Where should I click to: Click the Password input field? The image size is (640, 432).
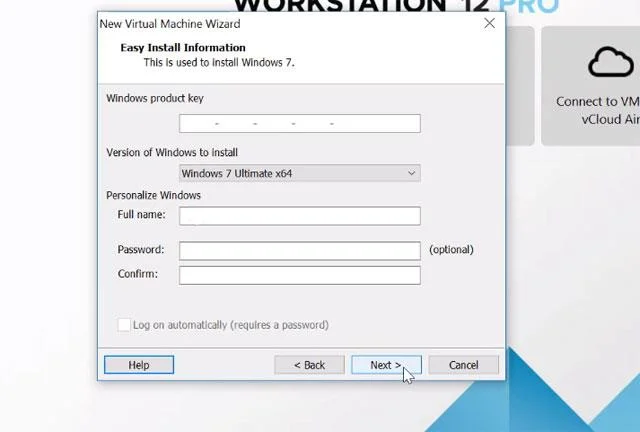click(x=300, y=250)
